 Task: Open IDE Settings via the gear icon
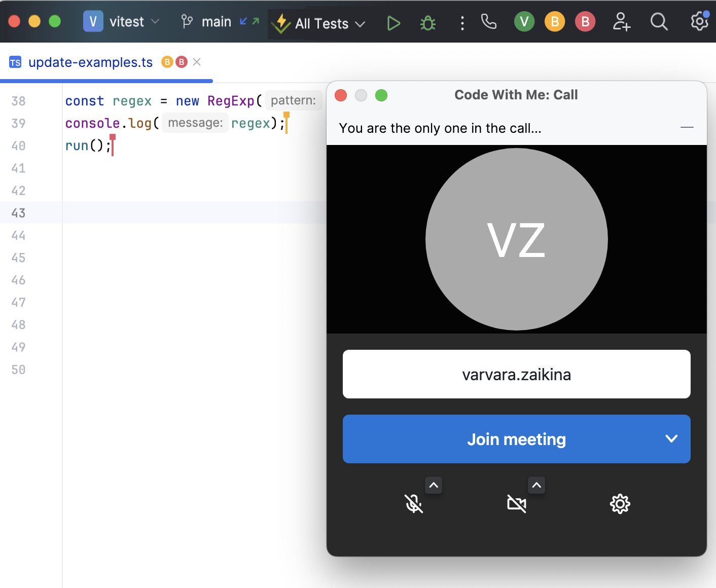tap(699, 23)
